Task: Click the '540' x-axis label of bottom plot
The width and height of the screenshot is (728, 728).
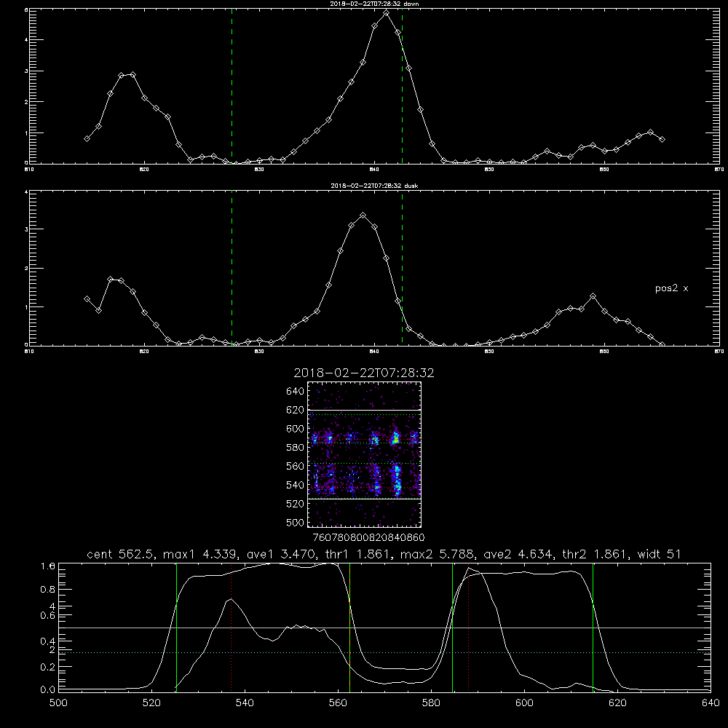Action: coord(245,703)
